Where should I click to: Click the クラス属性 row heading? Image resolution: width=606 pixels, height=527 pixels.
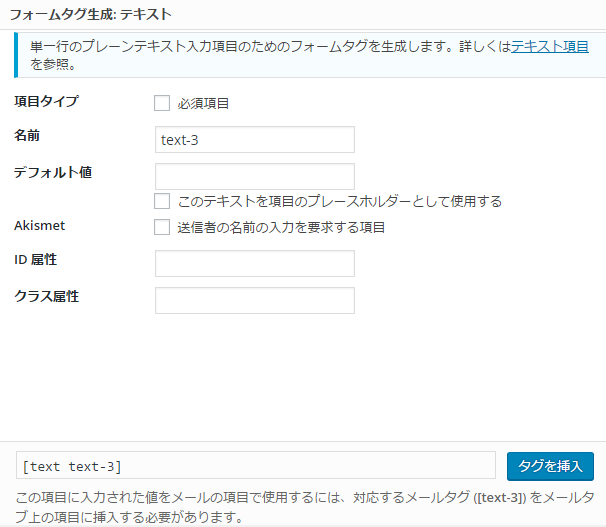(46, 296)
